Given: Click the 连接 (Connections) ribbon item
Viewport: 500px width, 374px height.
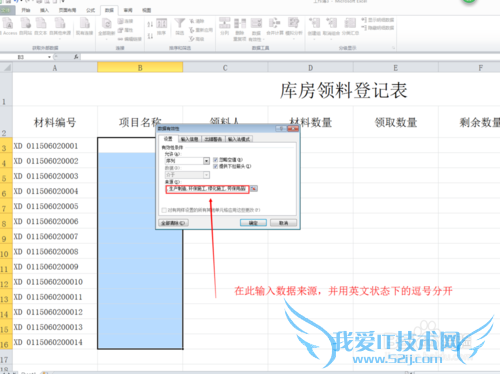Looking at the screenshot, I should click(x=125, y=21).
